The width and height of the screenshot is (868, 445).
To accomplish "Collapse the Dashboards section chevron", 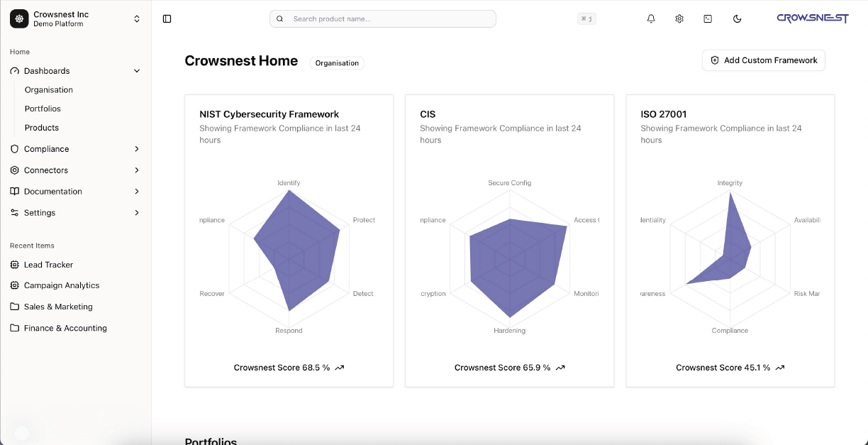I will click(137, 71).
